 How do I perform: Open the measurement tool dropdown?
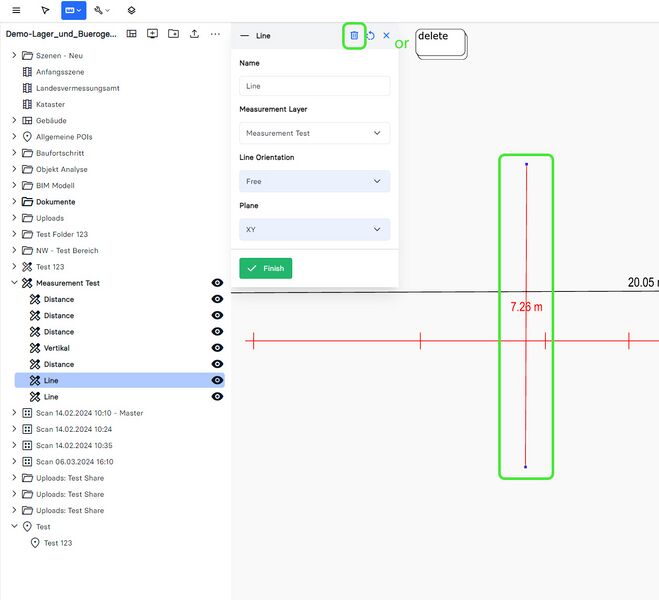coord(73,10)
